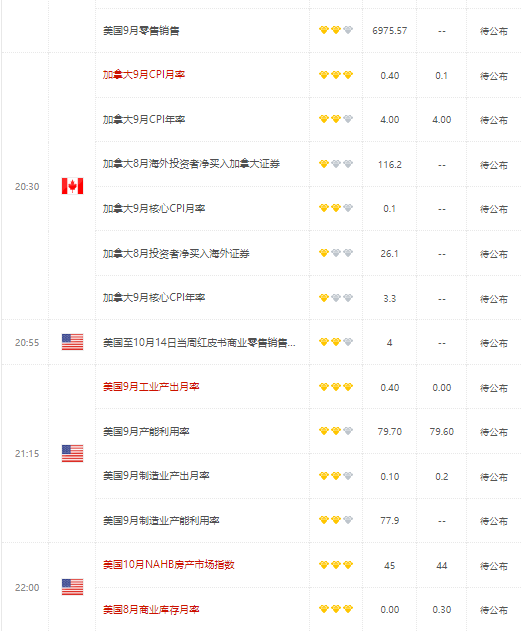The height and width of the screenshot is (631, 521).
Task: Click importance rating for 美国9月制造业产能利用率
Action: pyautogui.click(x=336, y=520)
